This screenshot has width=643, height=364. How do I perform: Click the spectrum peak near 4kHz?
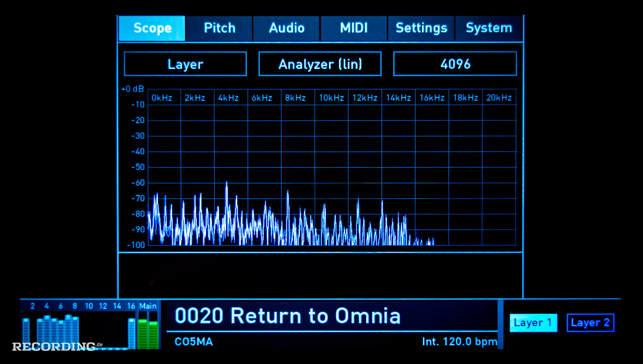coord(227,187)
